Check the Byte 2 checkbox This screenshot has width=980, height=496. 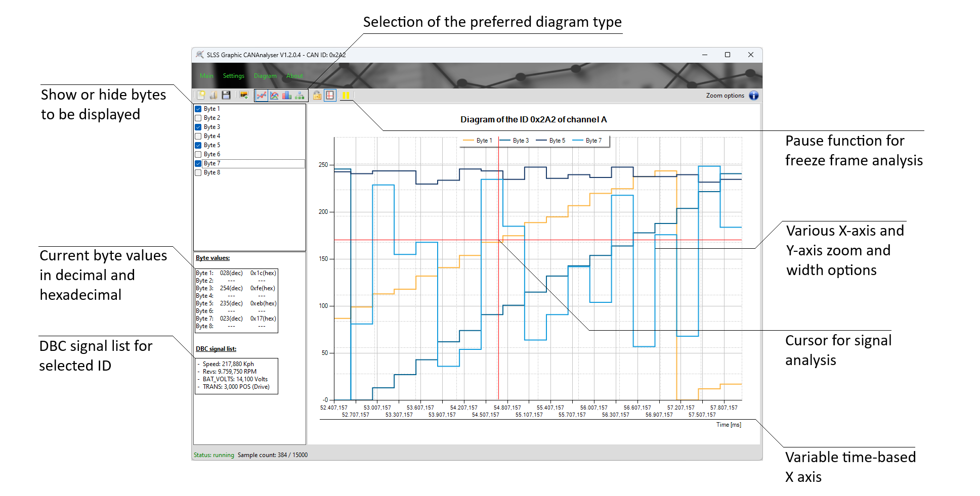198,118
